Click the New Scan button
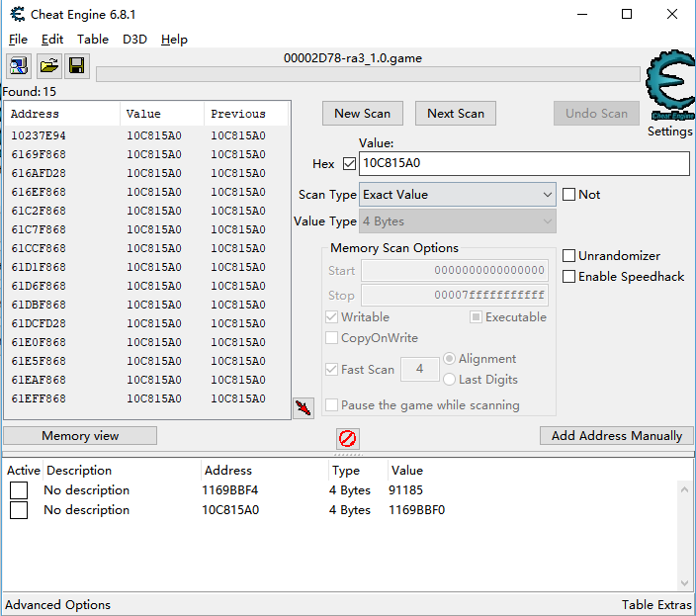This screenshot has height=616, width=696. pos(363,114)
